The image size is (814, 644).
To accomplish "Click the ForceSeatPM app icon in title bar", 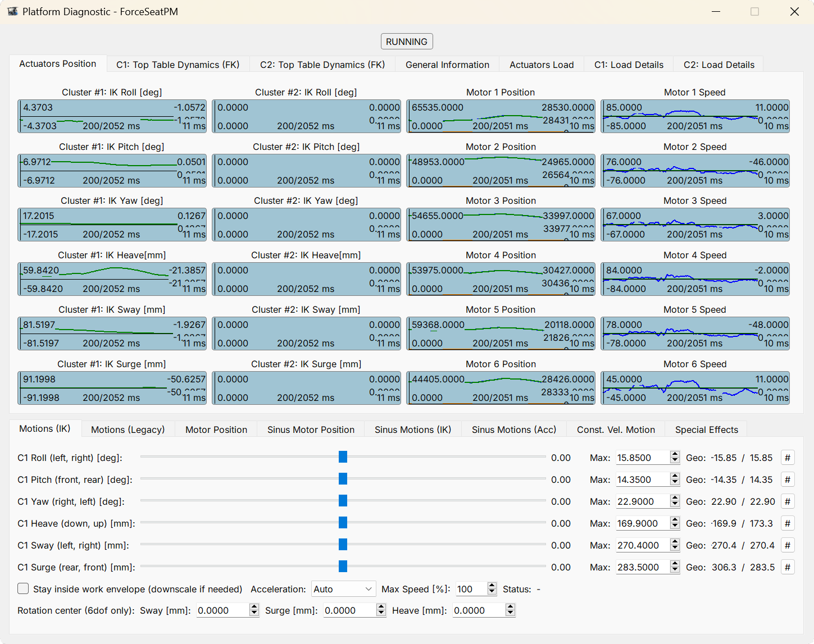I will click(12, 11).
